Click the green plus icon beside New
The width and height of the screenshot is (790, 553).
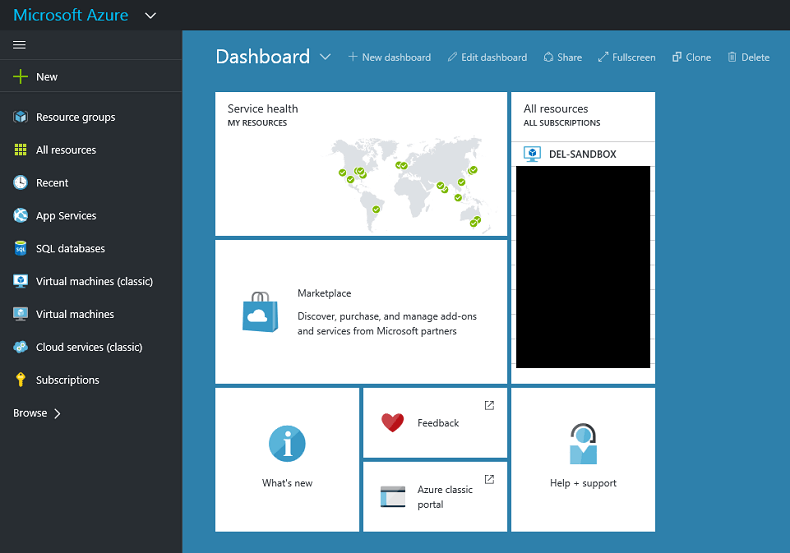[20, 77]
